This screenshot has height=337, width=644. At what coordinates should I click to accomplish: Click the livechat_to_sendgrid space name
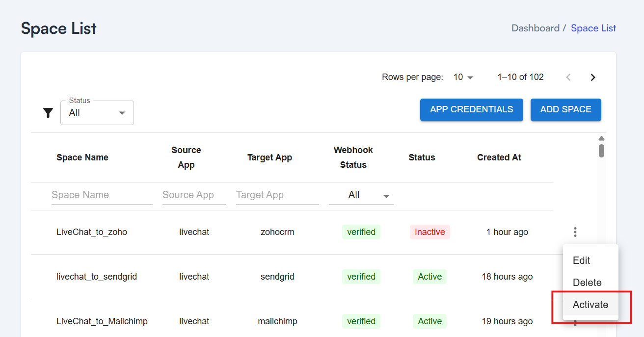click(97, 277)
